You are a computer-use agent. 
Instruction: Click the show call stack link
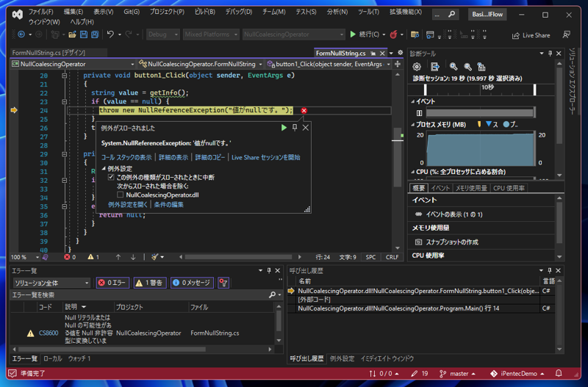126,157
